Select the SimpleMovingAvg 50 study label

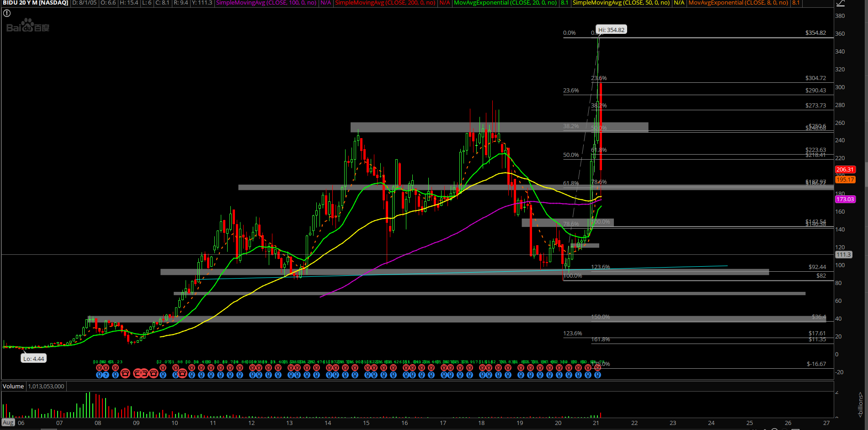(x=621, y=3)
